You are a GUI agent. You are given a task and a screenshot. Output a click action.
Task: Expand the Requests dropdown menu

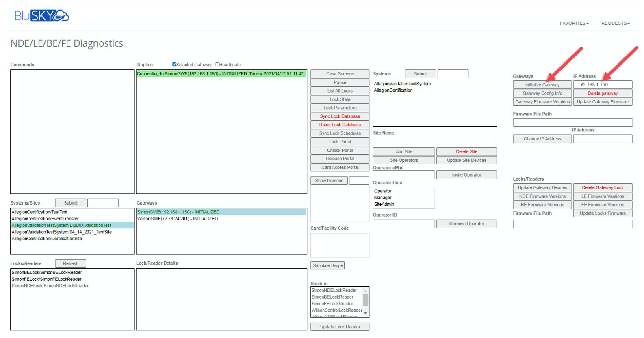(x=615, y=23)
